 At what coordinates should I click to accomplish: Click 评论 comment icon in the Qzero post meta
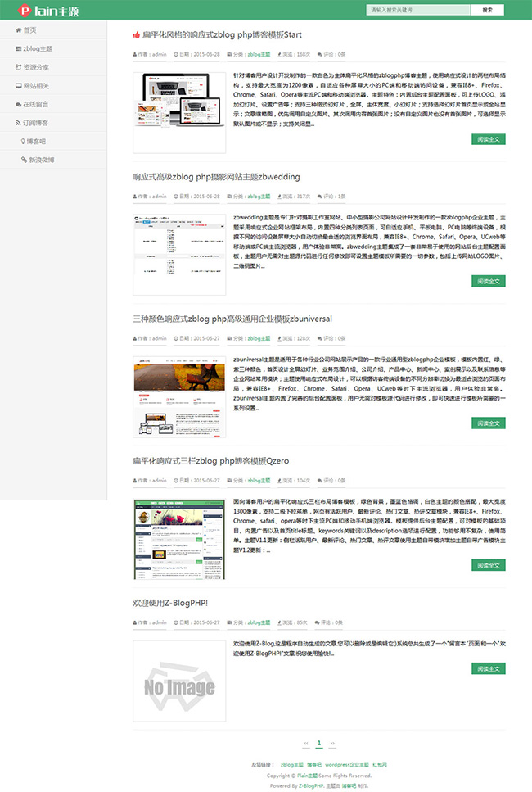tap(320, 480)
